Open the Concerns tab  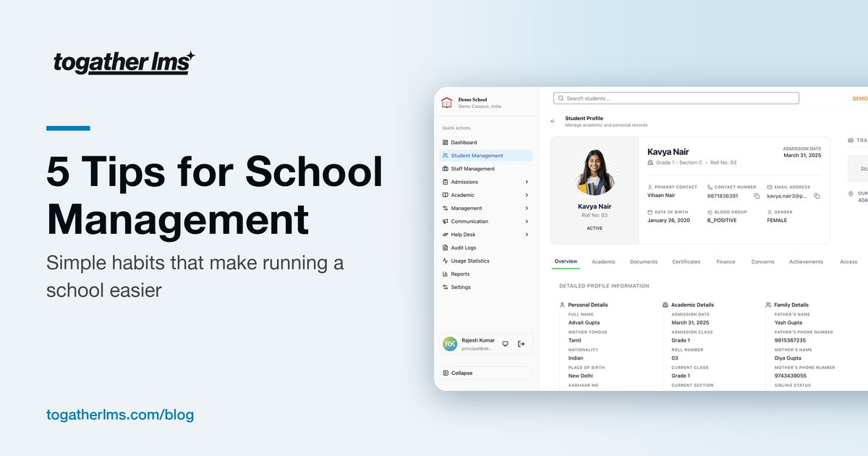click(x=763, y=261)
